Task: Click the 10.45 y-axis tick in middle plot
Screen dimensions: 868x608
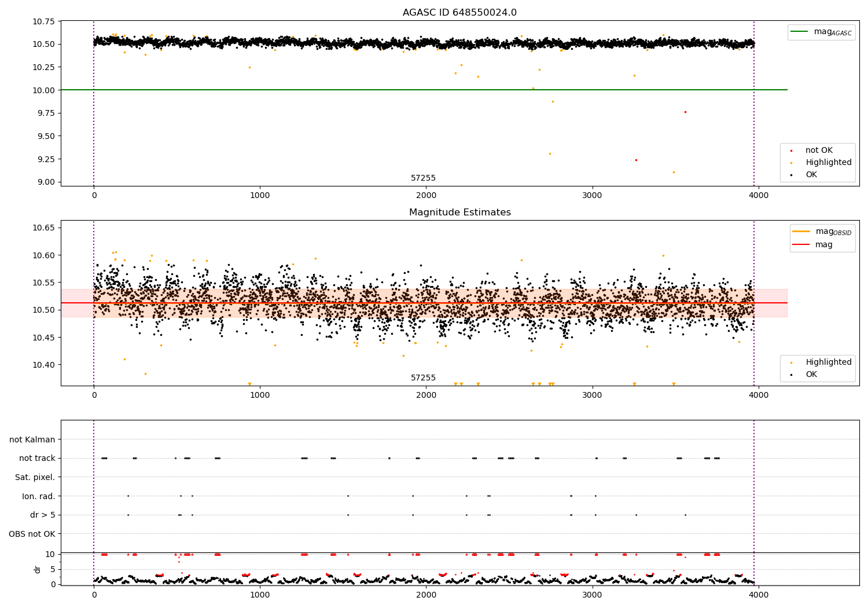Action: [x=43, y=338]
